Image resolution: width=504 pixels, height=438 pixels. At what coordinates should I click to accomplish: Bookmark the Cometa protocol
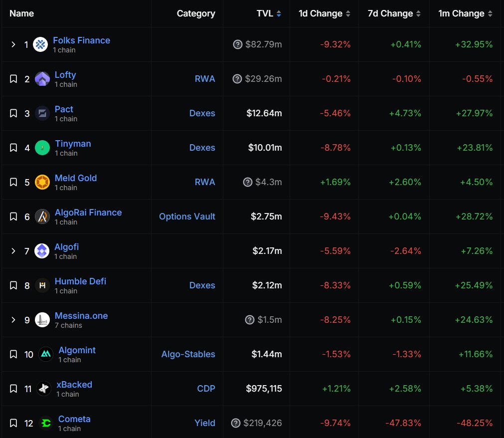(x=13, y=423)
